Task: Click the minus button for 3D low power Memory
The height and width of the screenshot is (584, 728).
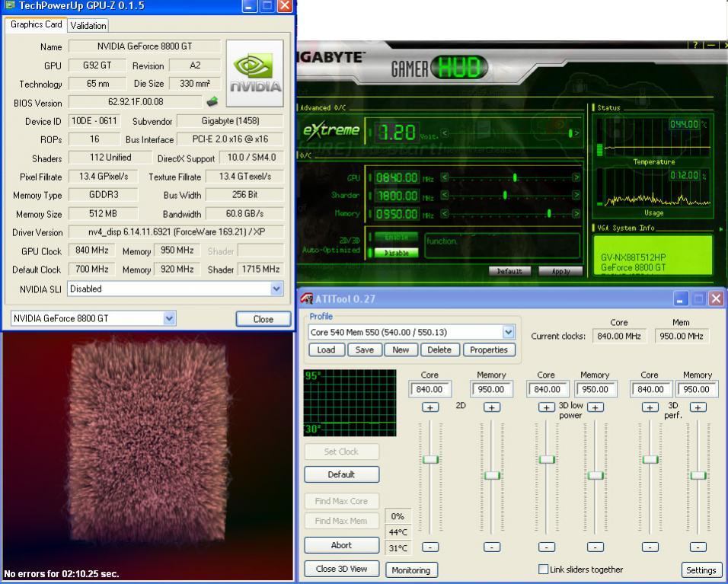Action: coord(595,547)
